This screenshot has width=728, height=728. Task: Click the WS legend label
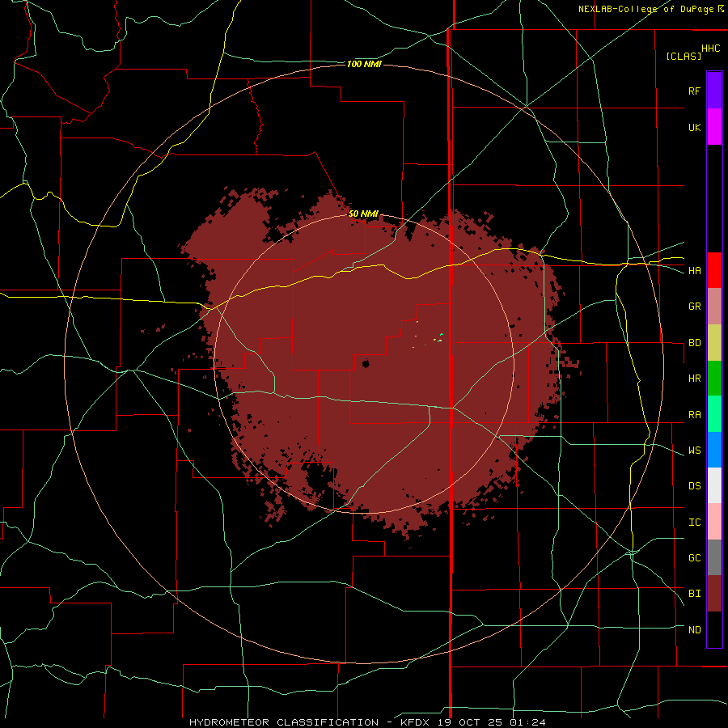(694, 451)
